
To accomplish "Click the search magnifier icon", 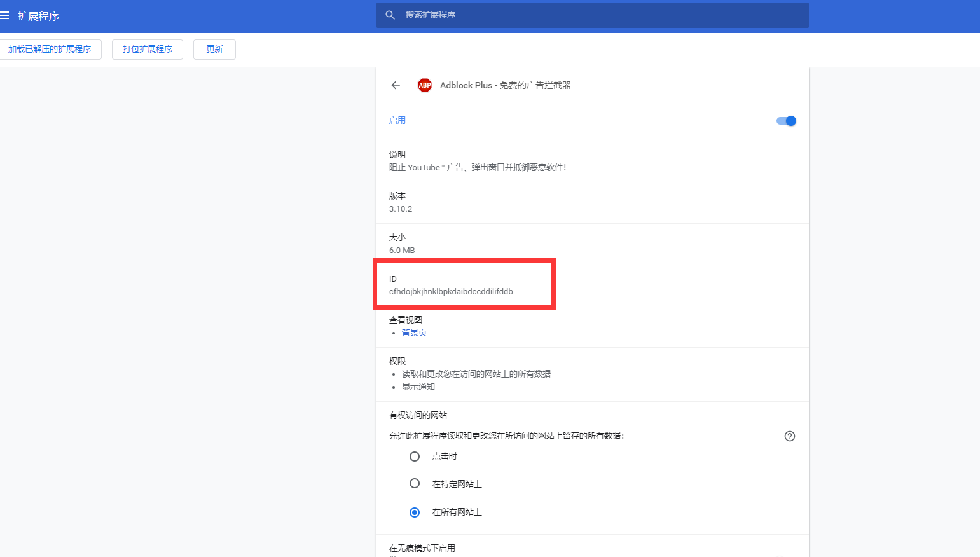I will coord(390,15).
